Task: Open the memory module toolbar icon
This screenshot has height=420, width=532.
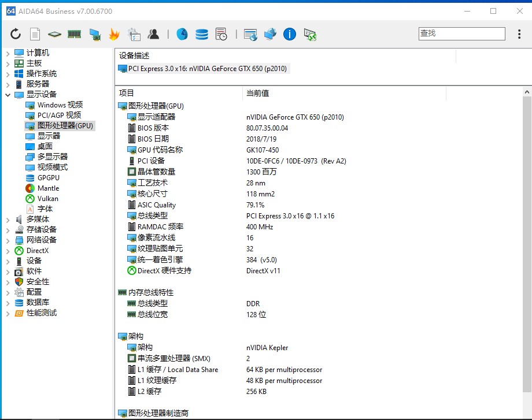Action: pos(74,34)
